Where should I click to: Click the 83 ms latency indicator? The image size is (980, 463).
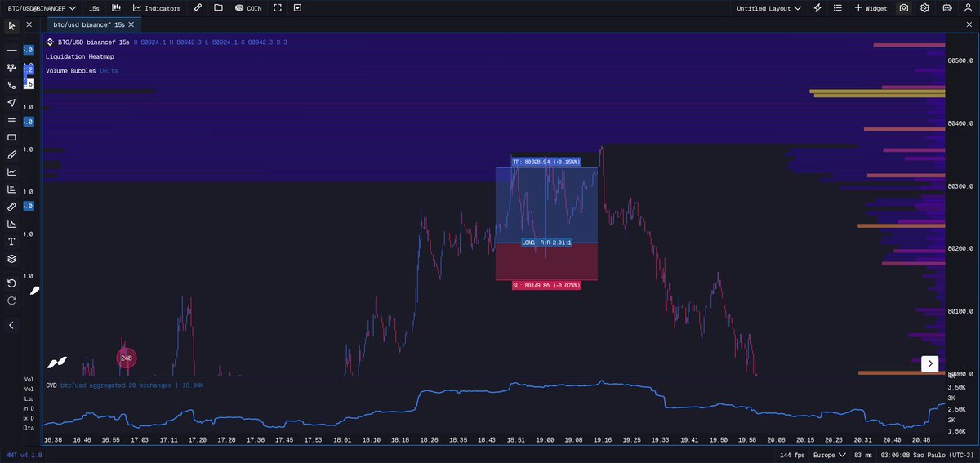click(862, 455)
